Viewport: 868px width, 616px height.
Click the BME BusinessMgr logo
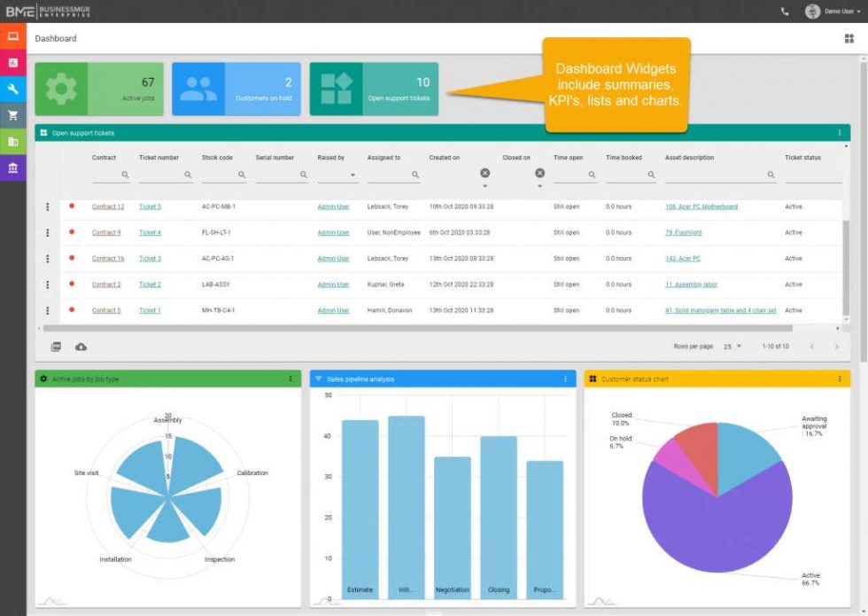coord(48,11)
